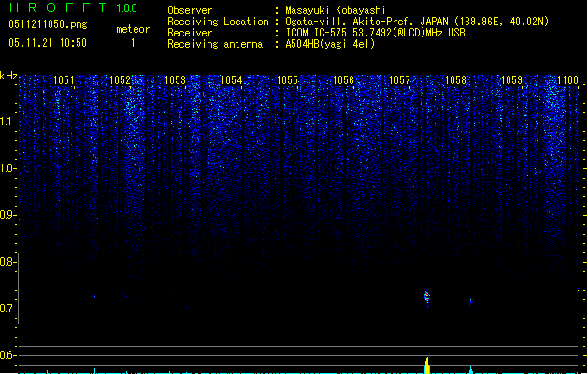Click the 1.0 kHz axis label

(7, 168)
